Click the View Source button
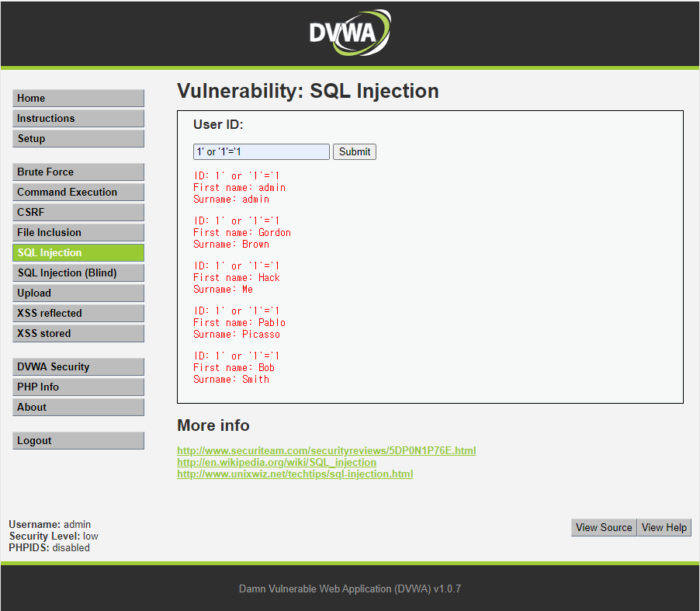This screenshot has height=611, width=700. coord(603,528)
